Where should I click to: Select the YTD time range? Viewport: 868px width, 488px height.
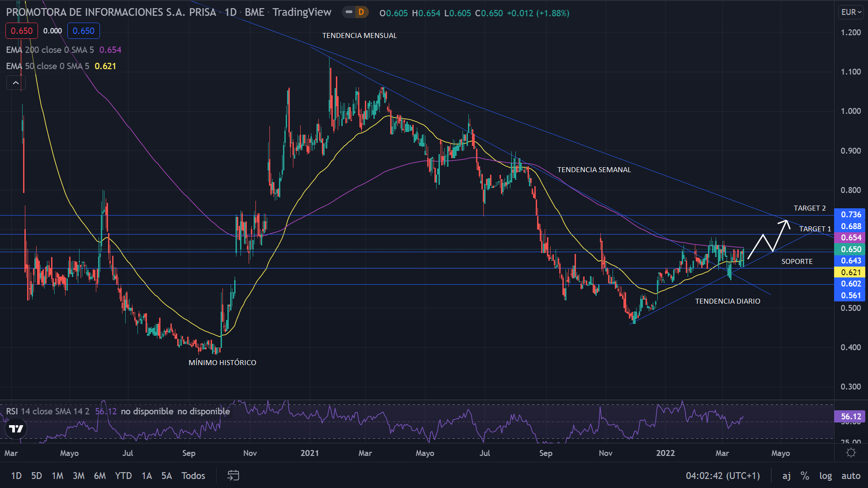click(123, 475)
